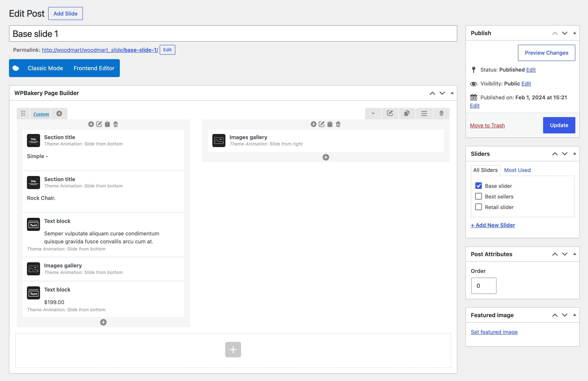
Task: Switch to Classic Mode
Action: click(x=45, y=68)
